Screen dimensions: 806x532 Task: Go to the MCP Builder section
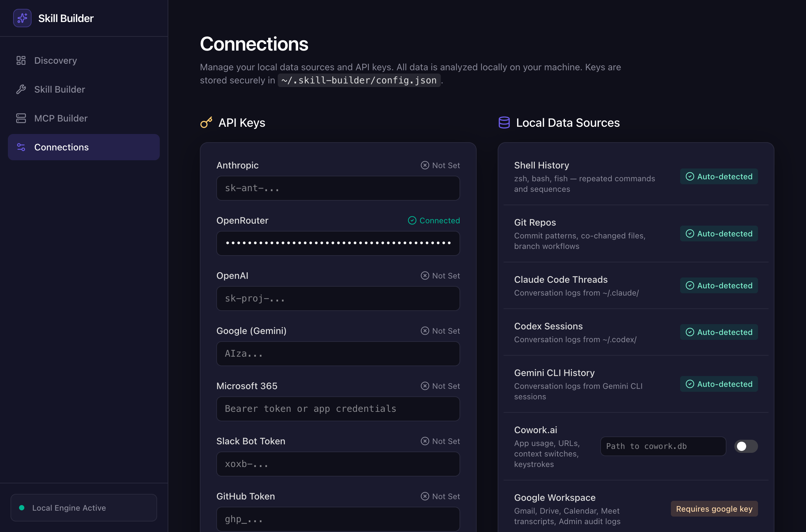[x=61, y=118]
